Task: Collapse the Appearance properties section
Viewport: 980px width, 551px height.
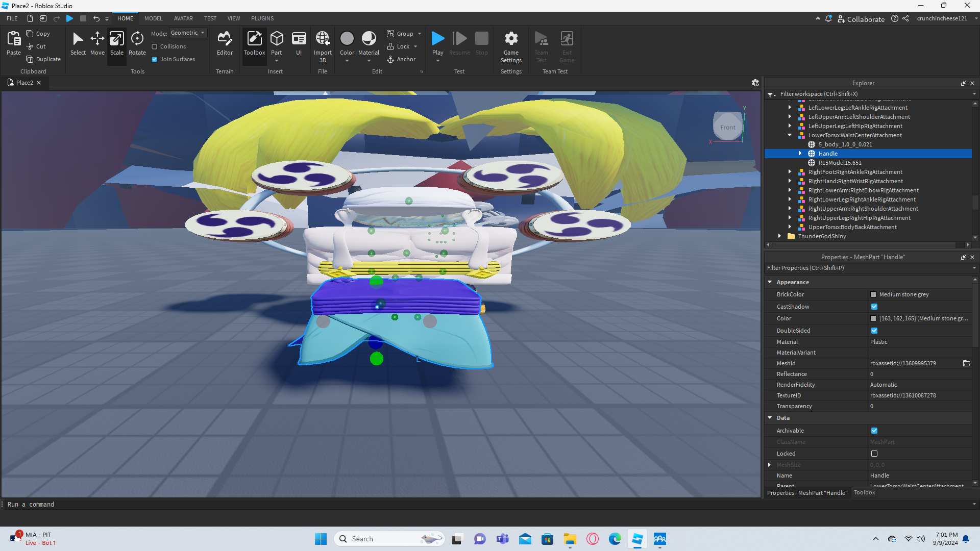Action: [770, 282]
